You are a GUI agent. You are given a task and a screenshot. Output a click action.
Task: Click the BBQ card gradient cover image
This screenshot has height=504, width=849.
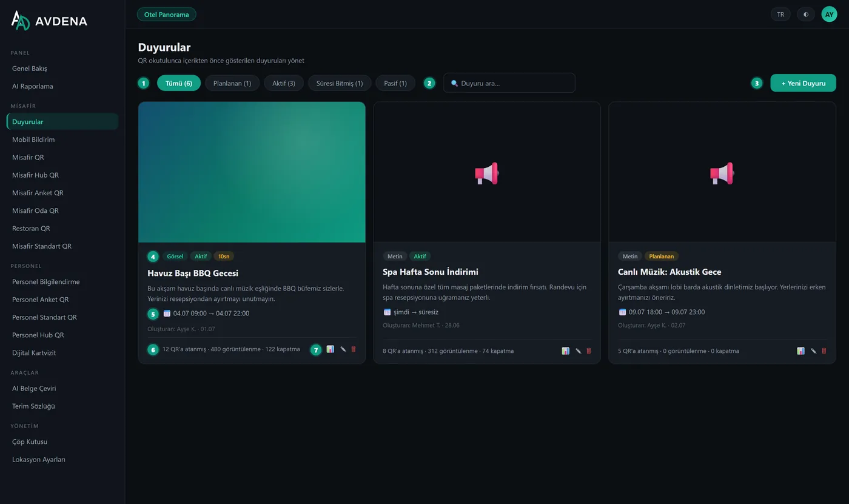click(252, 172)
